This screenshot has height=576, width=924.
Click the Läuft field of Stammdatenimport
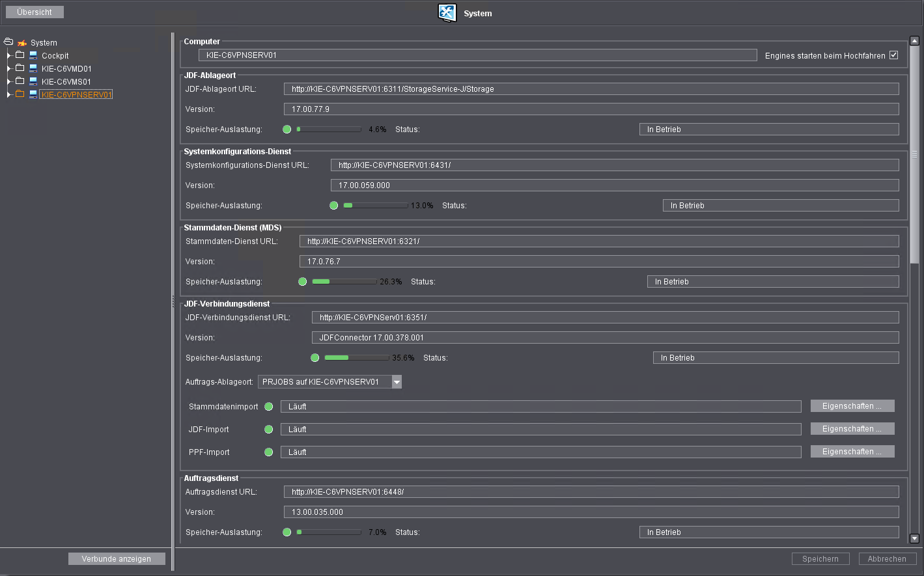tap(541, 407)
